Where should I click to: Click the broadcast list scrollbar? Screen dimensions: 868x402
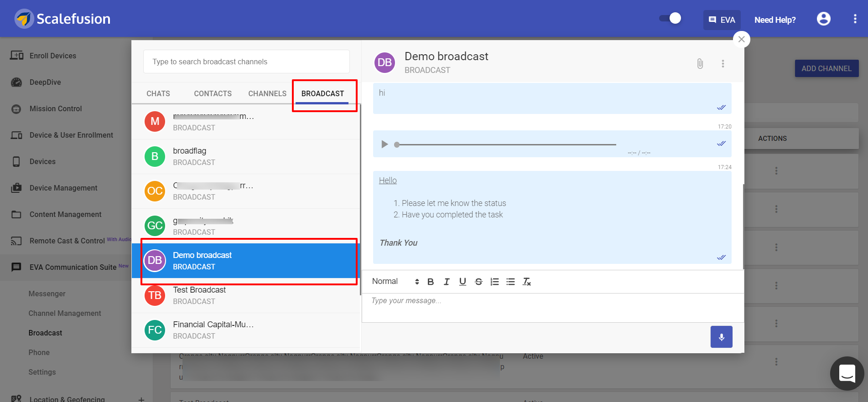pos(360,201)
